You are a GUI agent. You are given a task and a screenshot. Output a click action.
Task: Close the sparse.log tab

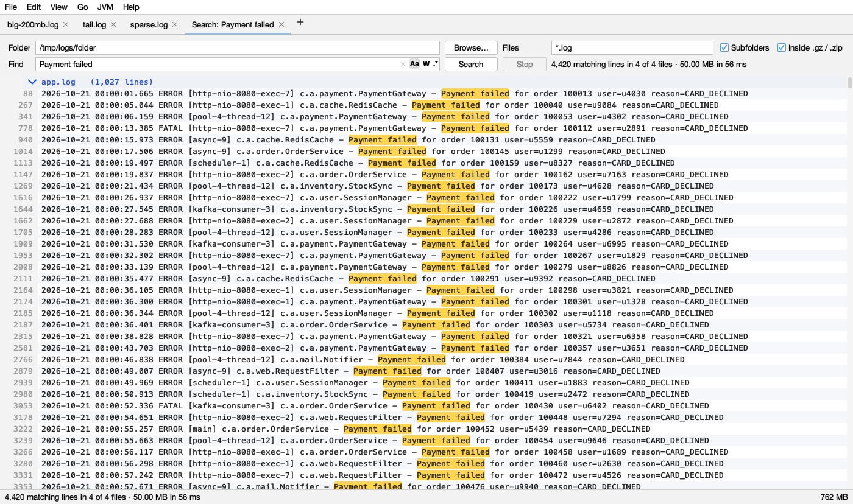pyautogui.click(x=175, y=24)
